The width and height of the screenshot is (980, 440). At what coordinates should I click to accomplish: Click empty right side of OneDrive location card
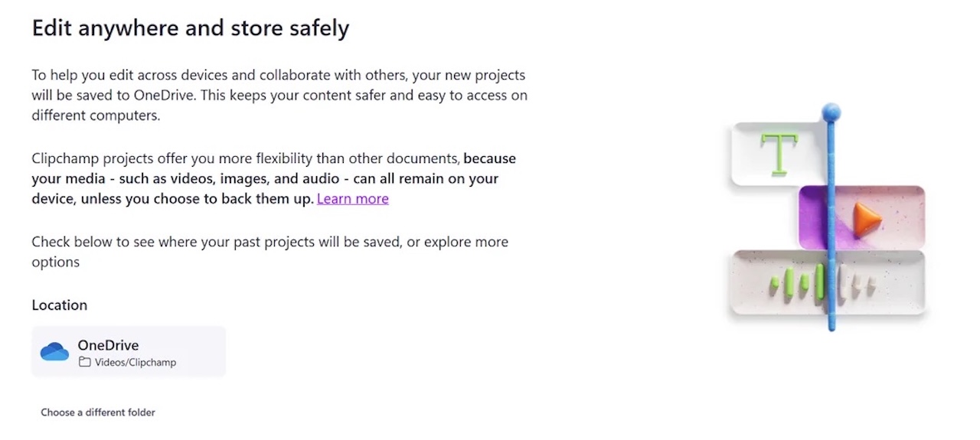(x=203, y=352)
